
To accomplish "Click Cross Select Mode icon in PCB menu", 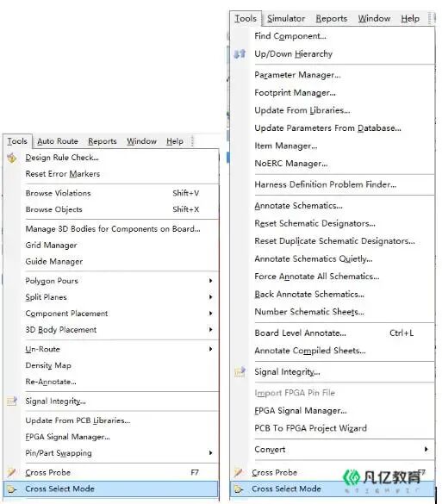I will click(x=12, y=488).
